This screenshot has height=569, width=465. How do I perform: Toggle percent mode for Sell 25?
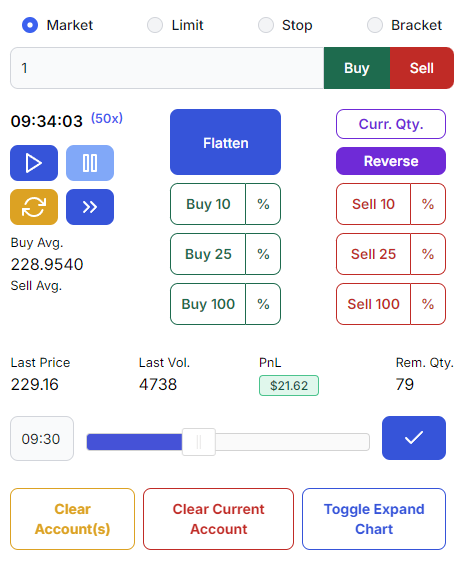point(428,254)
